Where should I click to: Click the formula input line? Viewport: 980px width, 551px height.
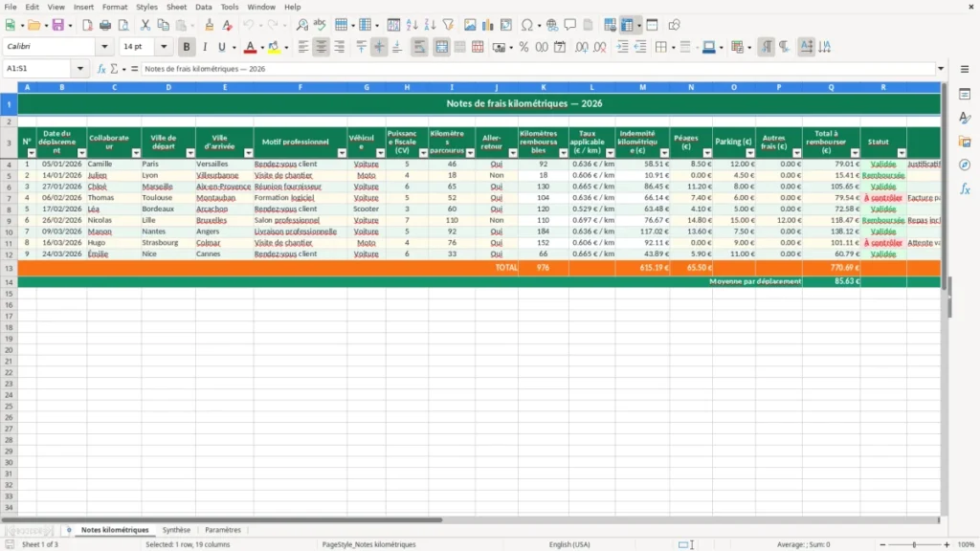(x=538, y=69)
